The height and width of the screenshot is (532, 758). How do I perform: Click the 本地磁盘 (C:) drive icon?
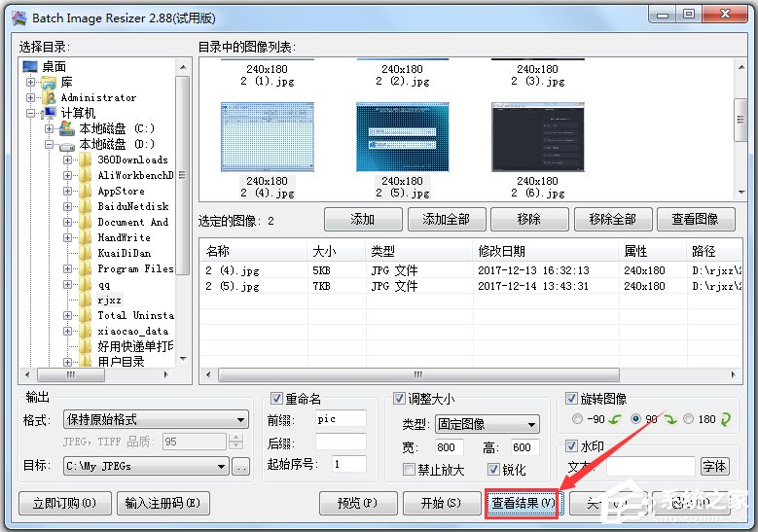coord(66,128)
